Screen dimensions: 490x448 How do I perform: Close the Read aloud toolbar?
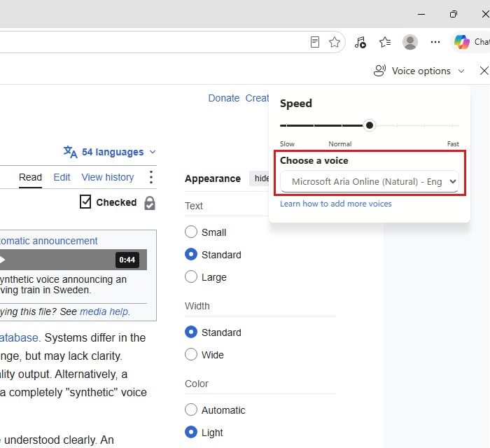point(484,71)
